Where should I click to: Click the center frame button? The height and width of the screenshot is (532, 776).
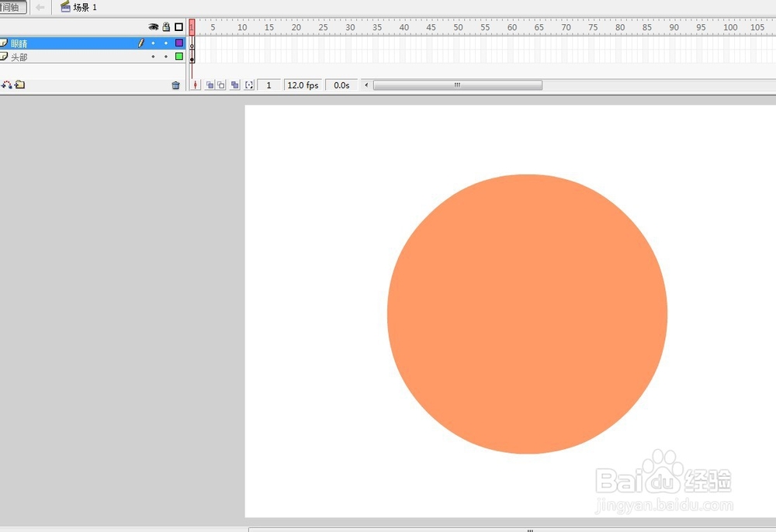tap(196, 85)
